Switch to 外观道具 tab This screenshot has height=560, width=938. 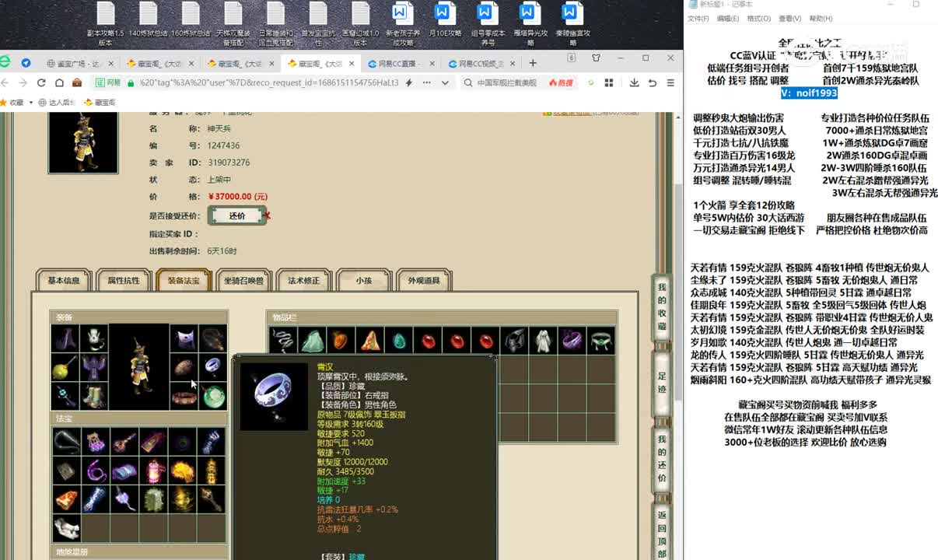424,281
